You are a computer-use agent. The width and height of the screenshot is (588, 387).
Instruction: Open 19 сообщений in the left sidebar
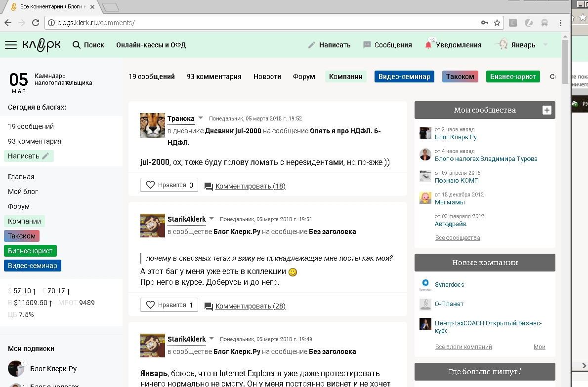click(31, 127)
